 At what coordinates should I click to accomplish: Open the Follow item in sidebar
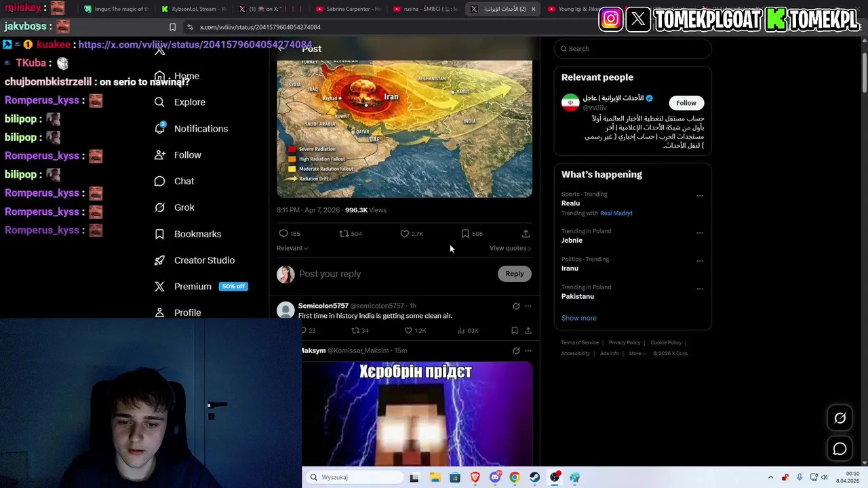point(178,155)
